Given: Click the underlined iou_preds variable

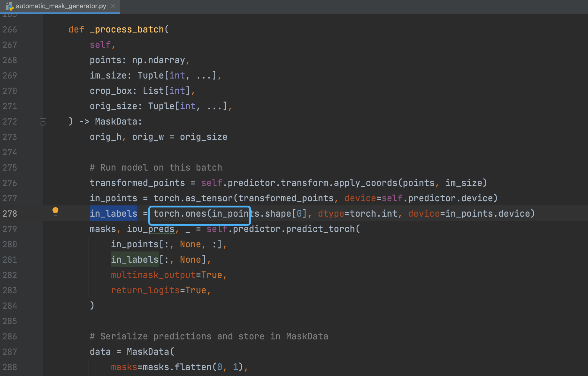Looking at the screenshot, I should 150,229.
